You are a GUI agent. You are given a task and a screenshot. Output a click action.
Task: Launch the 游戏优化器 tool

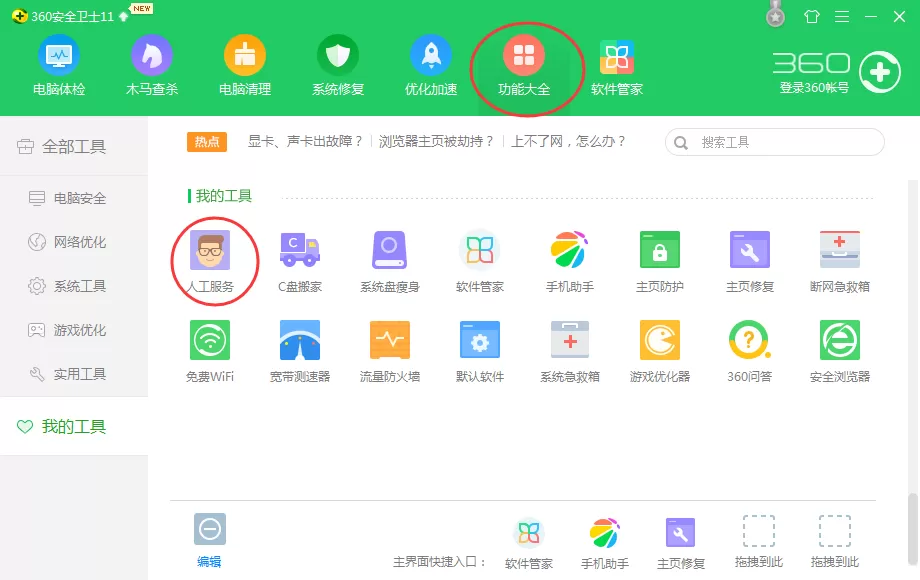(x=659, y=351)
